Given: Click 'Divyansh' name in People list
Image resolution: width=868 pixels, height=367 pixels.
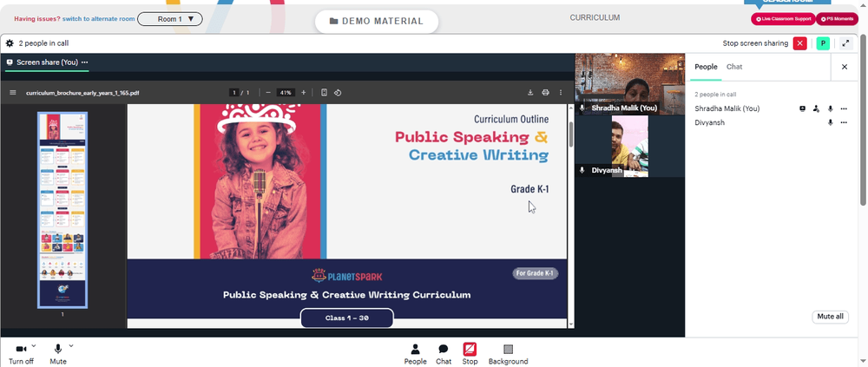Looking at the screenshot, I should 710,122.
